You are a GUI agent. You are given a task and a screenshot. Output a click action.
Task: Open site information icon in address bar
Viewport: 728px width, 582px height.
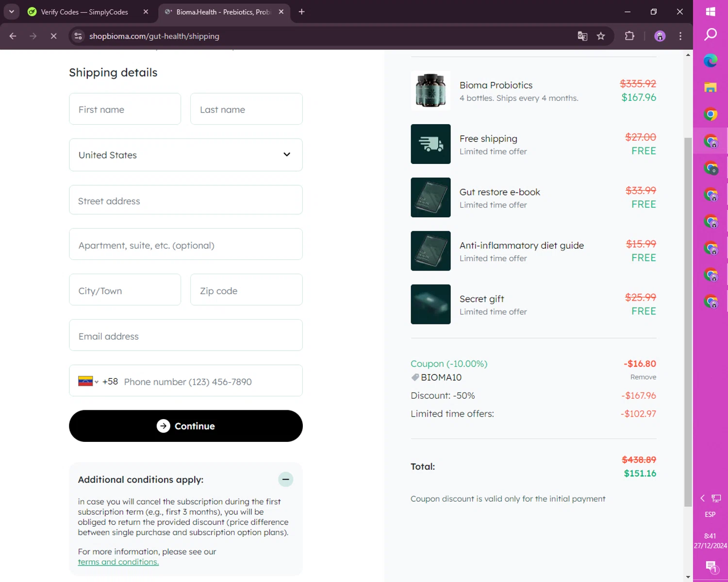pyautogui.click(x=78, y=36)
